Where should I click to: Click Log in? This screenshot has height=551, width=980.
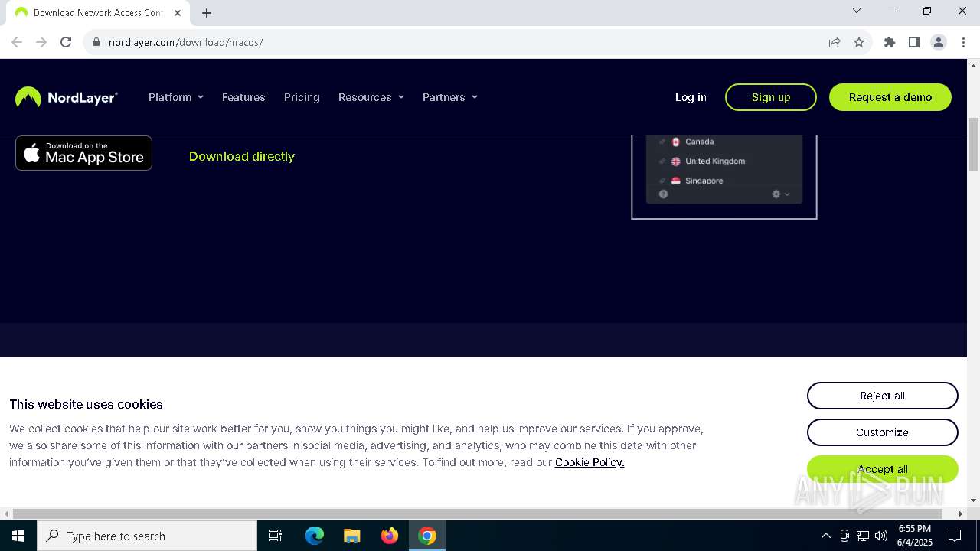point(691,97)
